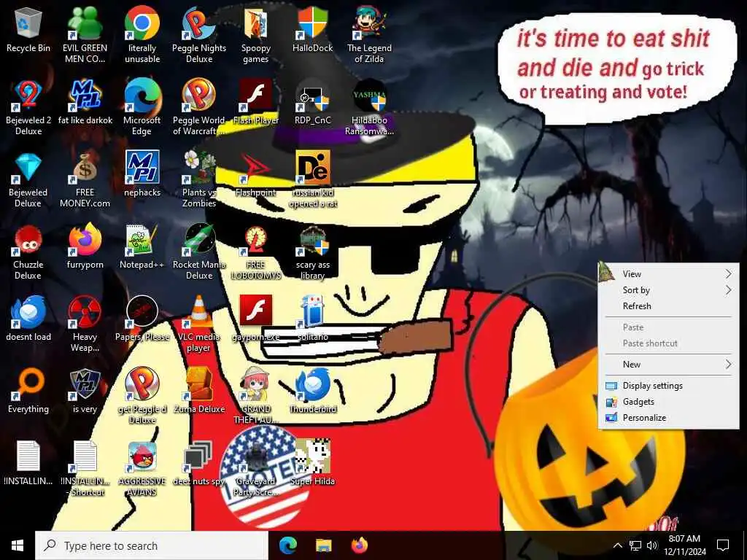Open Display settings from context menu
This screenshot has height=560, width=747.
point(668,386)
